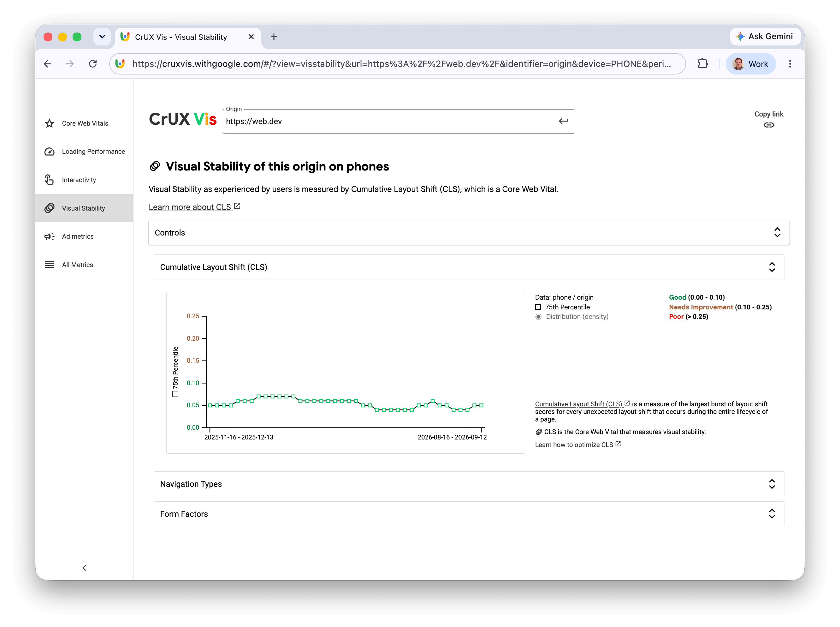Viewport: 840px width, 627px height.
Task: Click the 'Visual Stability of this origin on phones' heading
Action: coord(277,167)
